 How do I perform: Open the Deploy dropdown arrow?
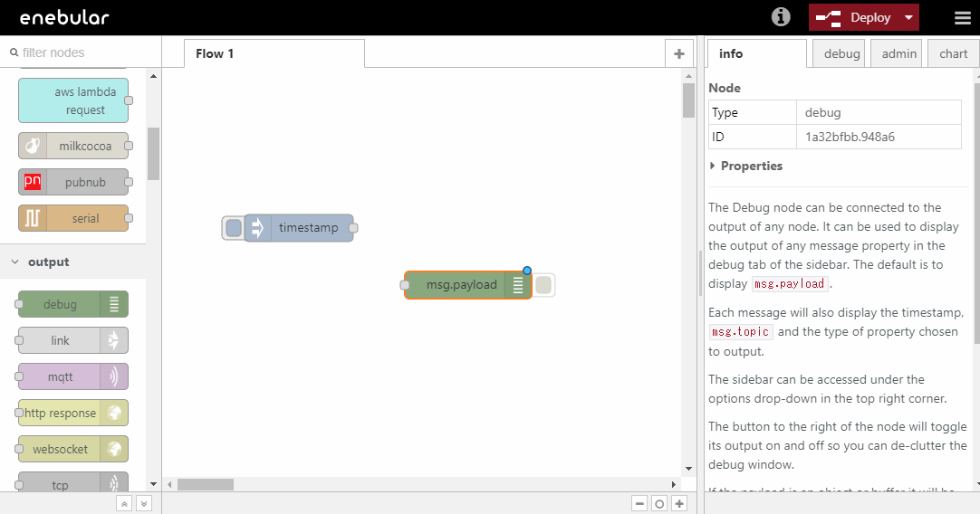click(908, 18)
